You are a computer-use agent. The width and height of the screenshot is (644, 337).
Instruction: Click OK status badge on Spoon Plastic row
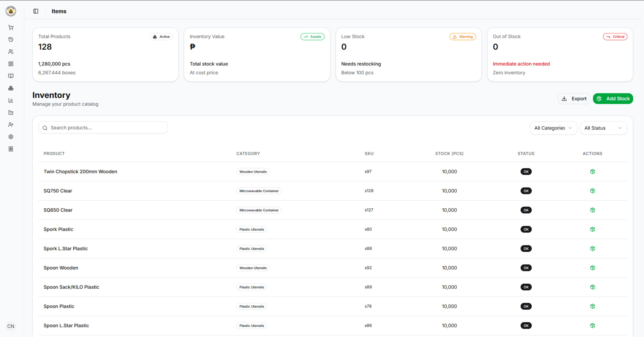(x=526, y=306)
